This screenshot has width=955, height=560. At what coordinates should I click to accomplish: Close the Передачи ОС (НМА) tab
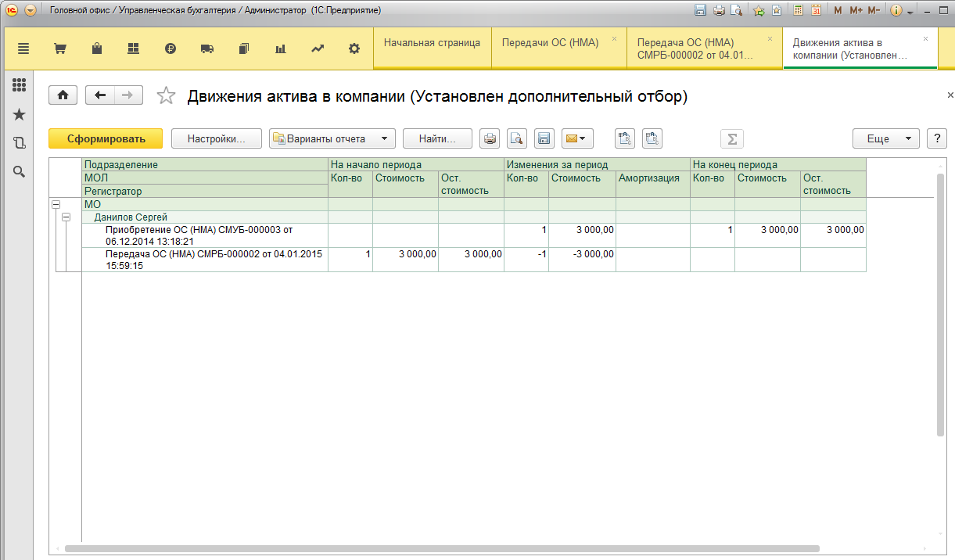(614, 38)
